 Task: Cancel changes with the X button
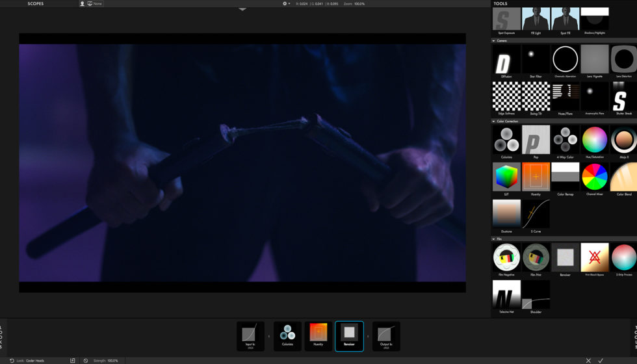click(588, 360)
